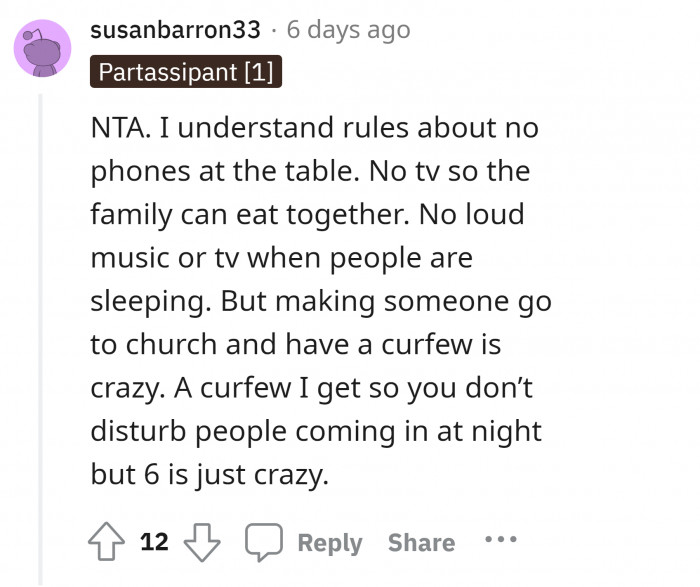Click the word 'disturb' in the comment
700x587 pixels.
(133, 431)
